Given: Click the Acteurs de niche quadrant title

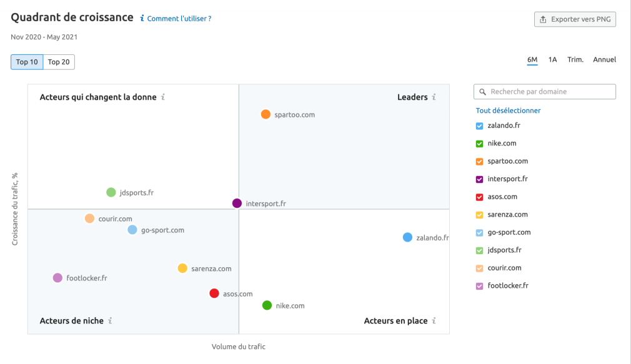Looking at the screenshot, I should 72,320.
